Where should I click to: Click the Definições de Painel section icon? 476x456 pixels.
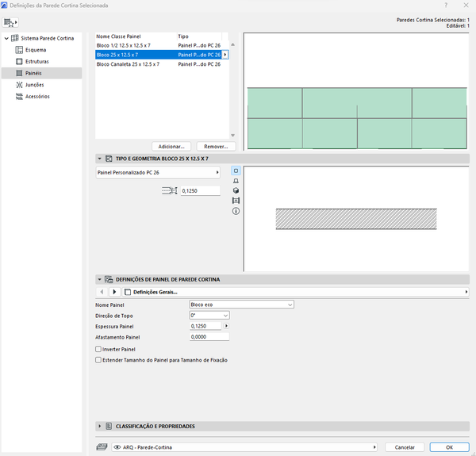click(x=109, y=279)
